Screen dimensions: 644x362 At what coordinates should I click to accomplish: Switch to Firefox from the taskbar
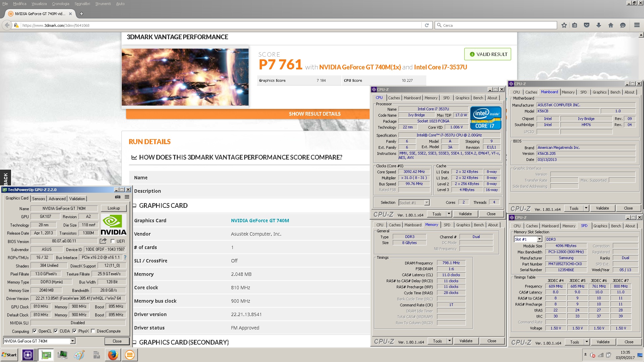click(113, 355)
